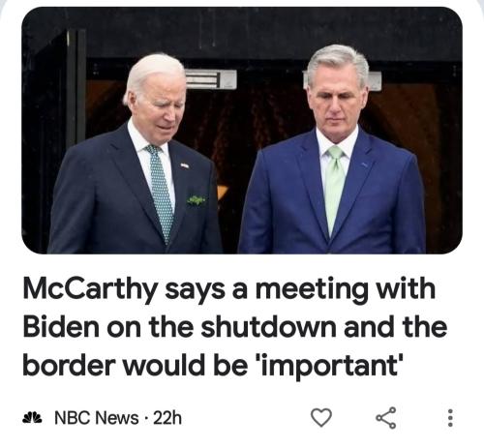This screenshot has width=484, height=448.
Task: Click the word 'Biden' in the headline
Action: pos(61,327)
